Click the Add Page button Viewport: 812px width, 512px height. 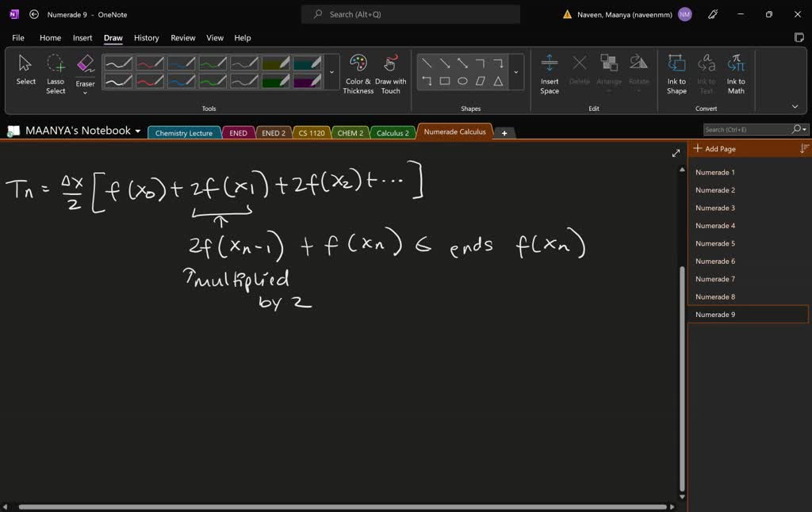(714, 148)
